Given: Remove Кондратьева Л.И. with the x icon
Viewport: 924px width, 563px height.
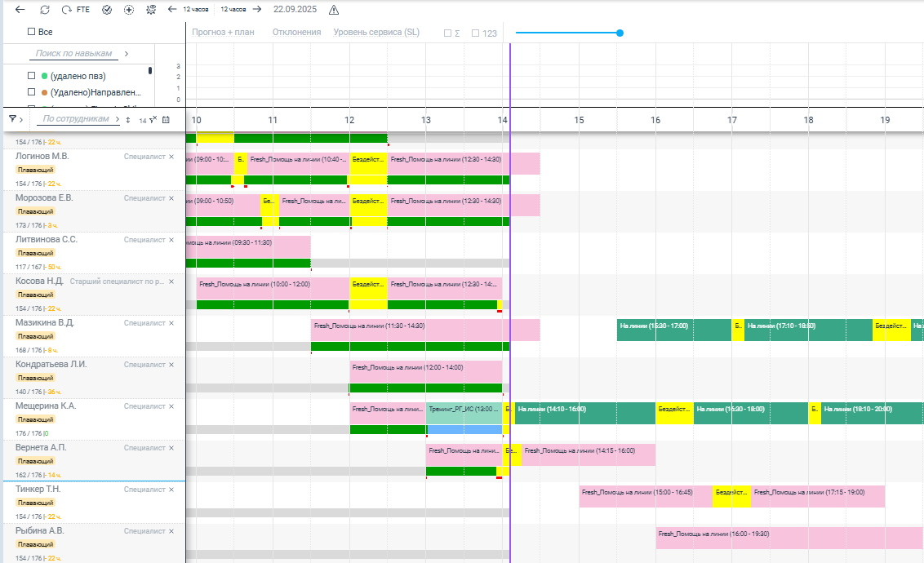Looking at the screenshot, I should click(x=171, y=365).
